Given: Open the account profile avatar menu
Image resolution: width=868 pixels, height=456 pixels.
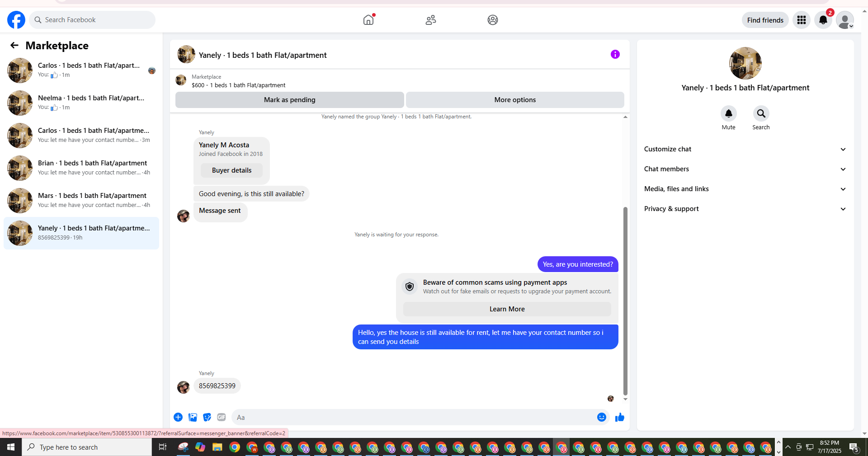Looking at the screenshot, I should pos(844,20).
